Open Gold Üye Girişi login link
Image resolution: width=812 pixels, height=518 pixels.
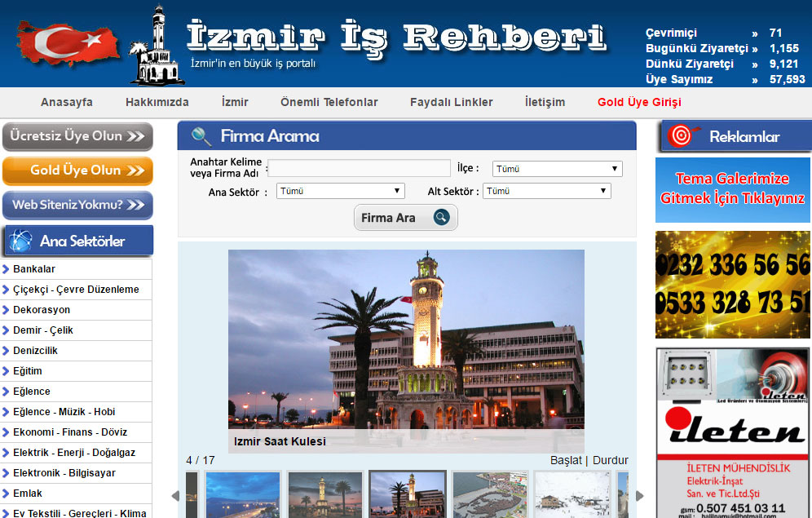click(x=639, y=102)
